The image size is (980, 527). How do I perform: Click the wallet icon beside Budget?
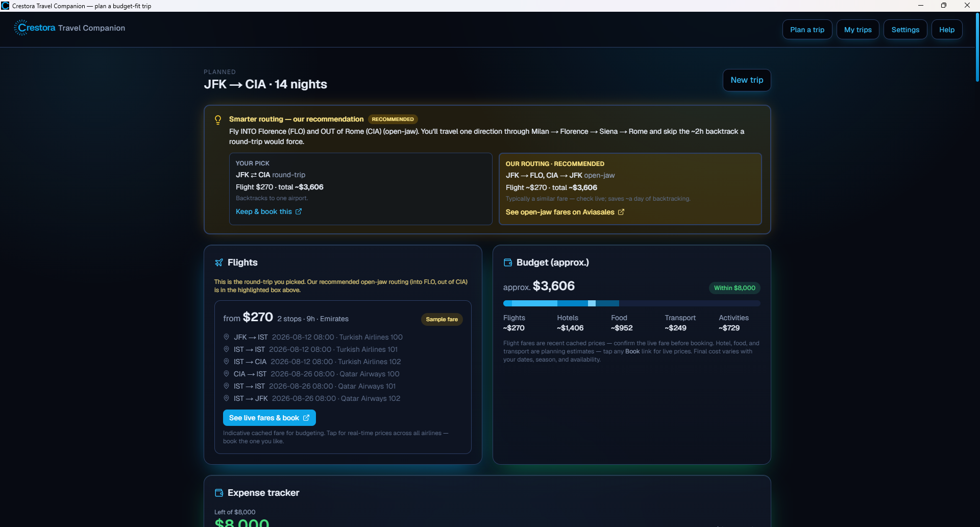[x=508, y=262]
